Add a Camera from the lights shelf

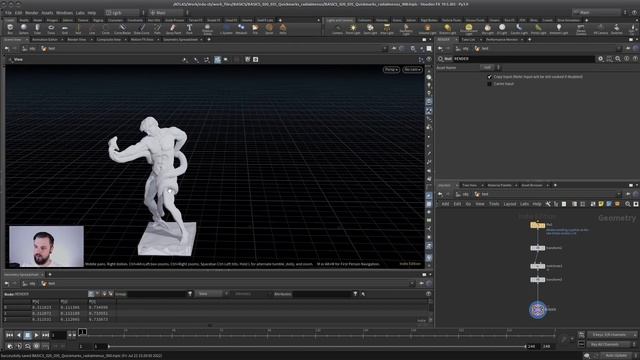(337, 29)
